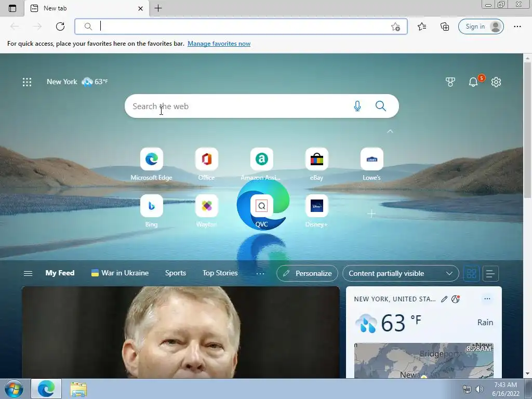The height and width of the screenshot is (399, 532).
Task: Open page settings gear icon
Action: click(x=496, y=82)
